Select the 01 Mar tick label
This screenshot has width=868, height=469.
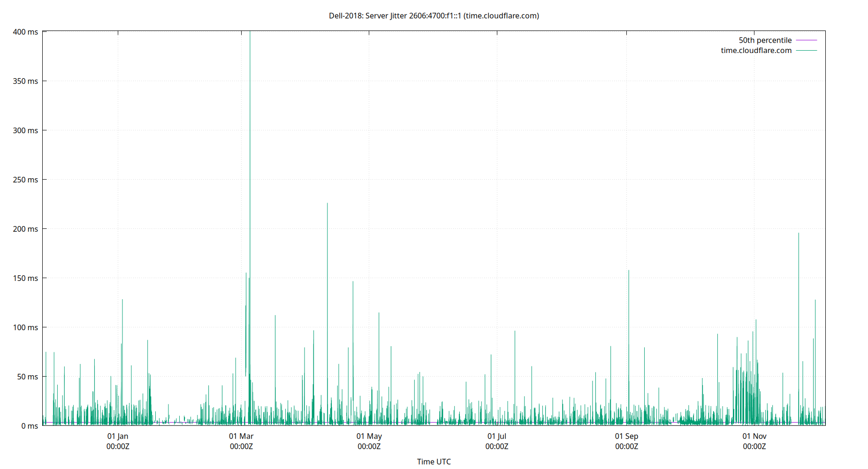coord(241,436)
